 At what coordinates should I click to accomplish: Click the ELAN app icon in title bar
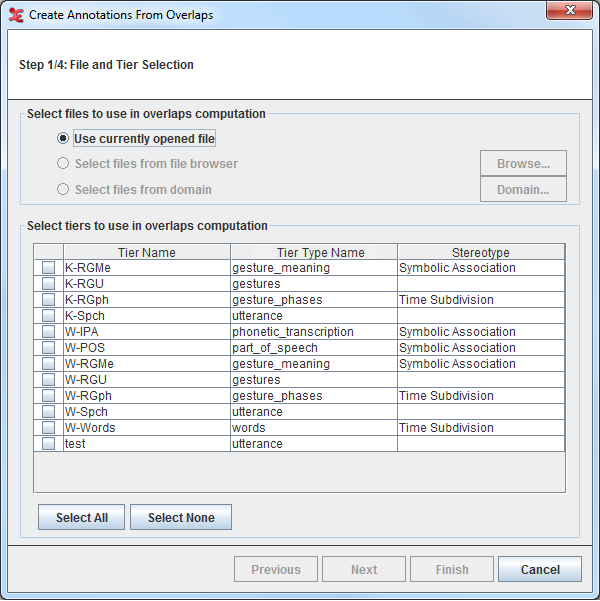point(16,15)
